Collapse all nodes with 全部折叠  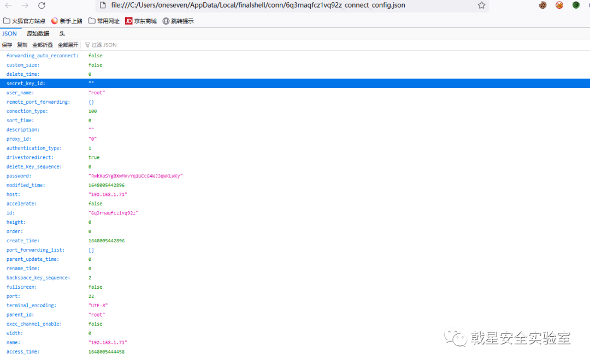[x=43, y=45]
